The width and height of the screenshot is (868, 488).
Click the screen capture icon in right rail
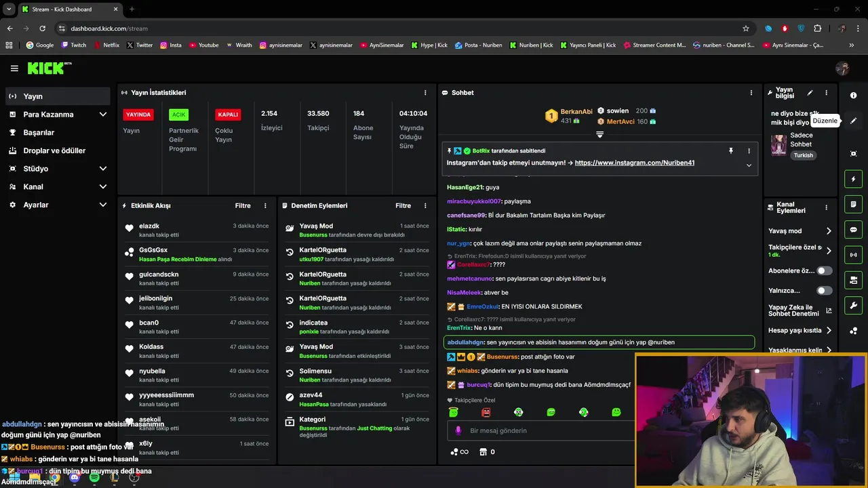[x=853, y=154]
